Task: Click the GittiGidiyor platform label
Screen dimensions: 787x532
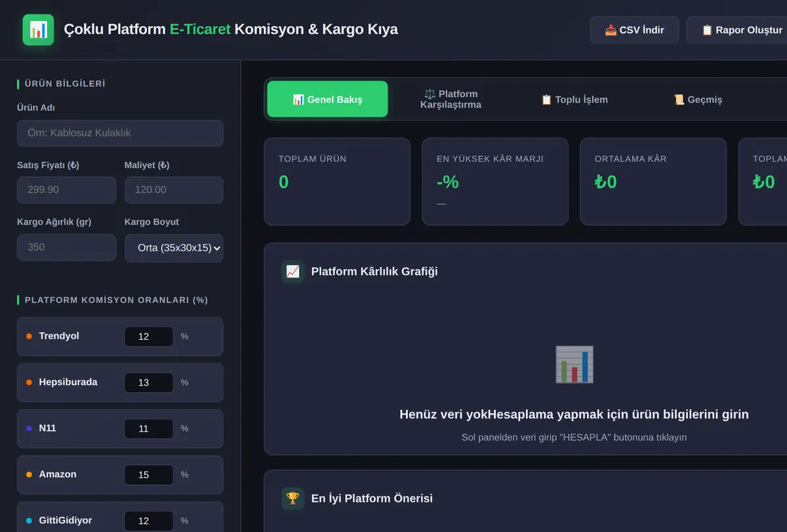Action: [66, 520]
